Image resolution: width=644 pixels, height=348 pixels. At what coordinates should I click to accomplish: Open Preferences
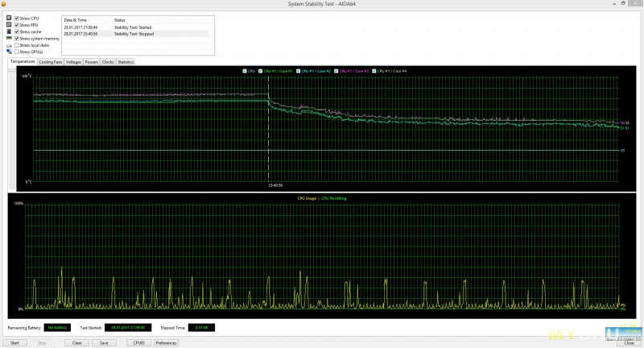tap(166, 342)
